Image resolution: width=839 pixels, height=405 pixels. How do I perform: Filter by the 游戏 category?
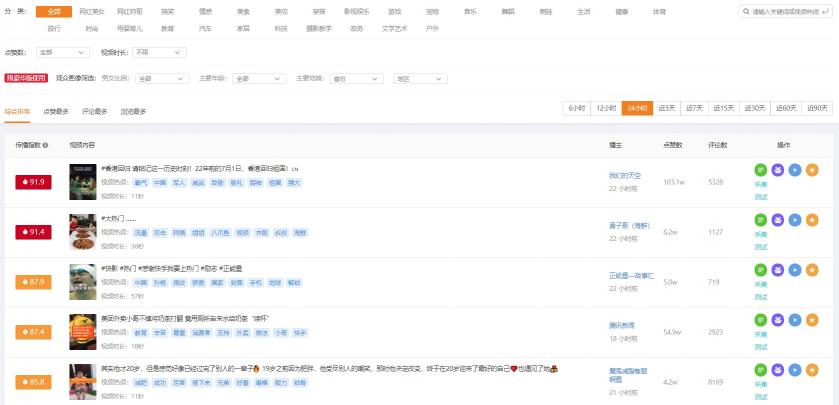click(x=395, y=11)
